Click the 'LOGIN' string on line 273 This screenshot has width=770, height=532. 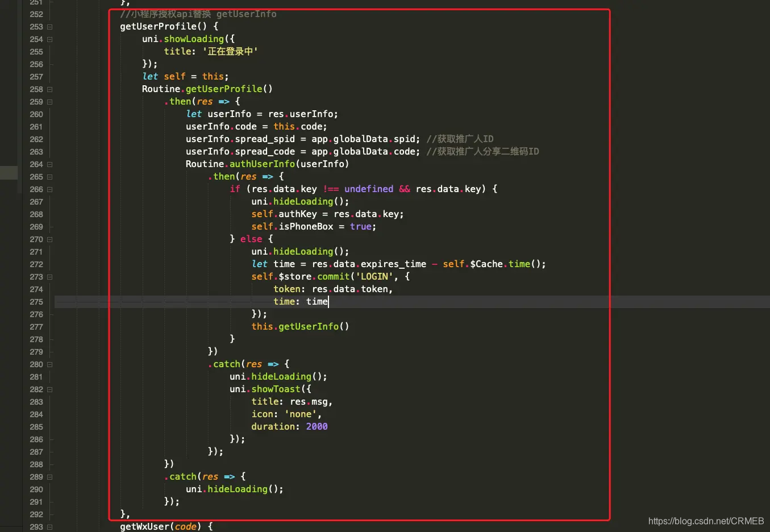pyautogui.click(x=374, y=276)
